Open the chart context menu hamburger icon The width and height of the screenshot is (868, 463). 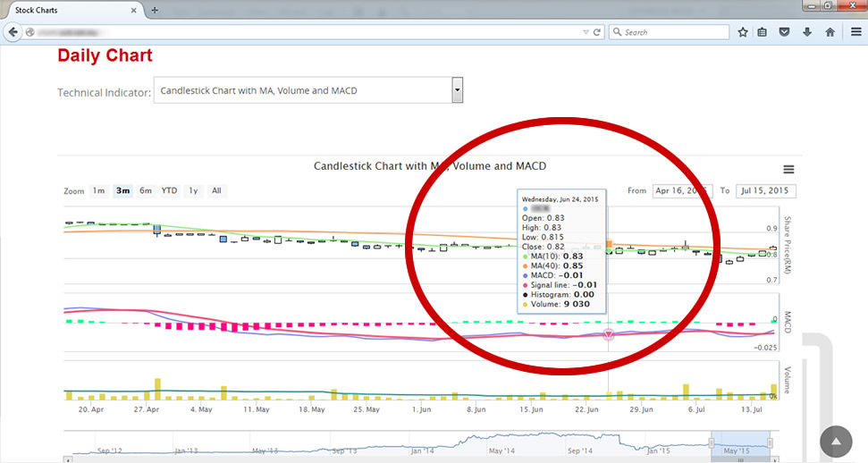coord(788,170)
